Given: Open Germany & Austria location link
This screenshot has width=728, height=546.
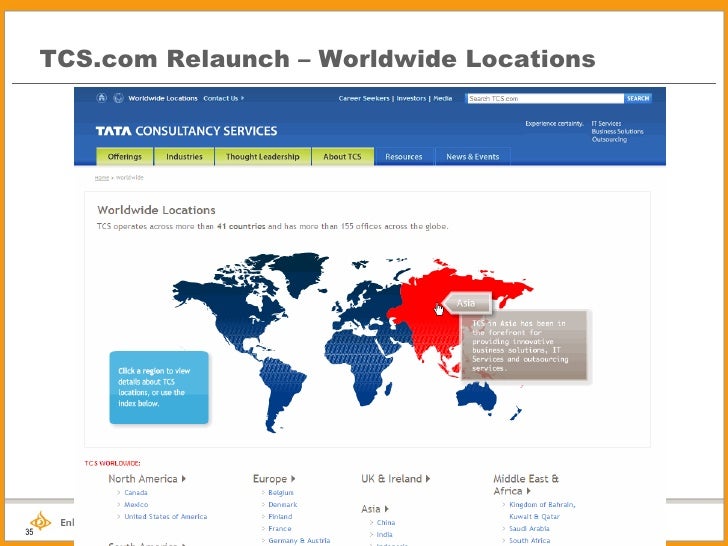Looking at the screenshot, I should pos(299,541).
